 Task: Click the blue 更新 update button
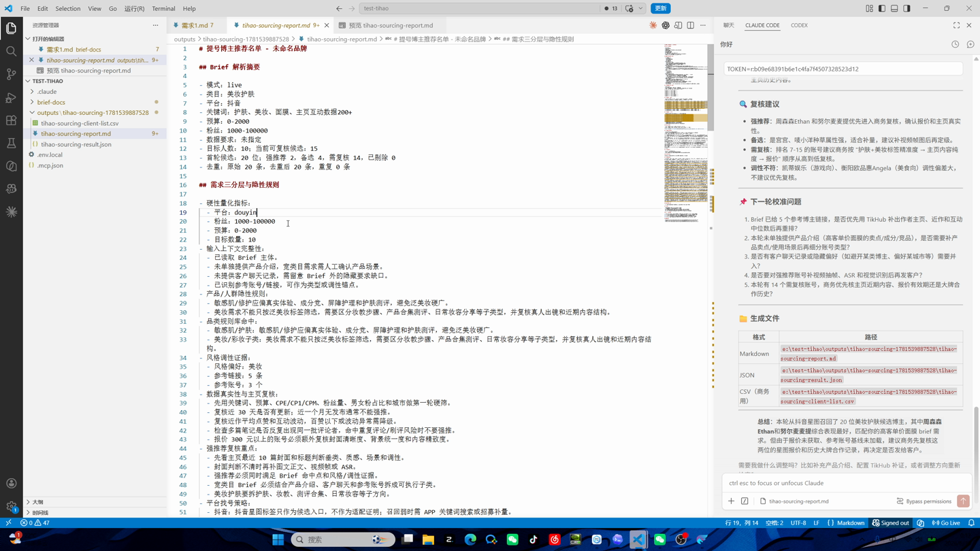coord(660,8)
